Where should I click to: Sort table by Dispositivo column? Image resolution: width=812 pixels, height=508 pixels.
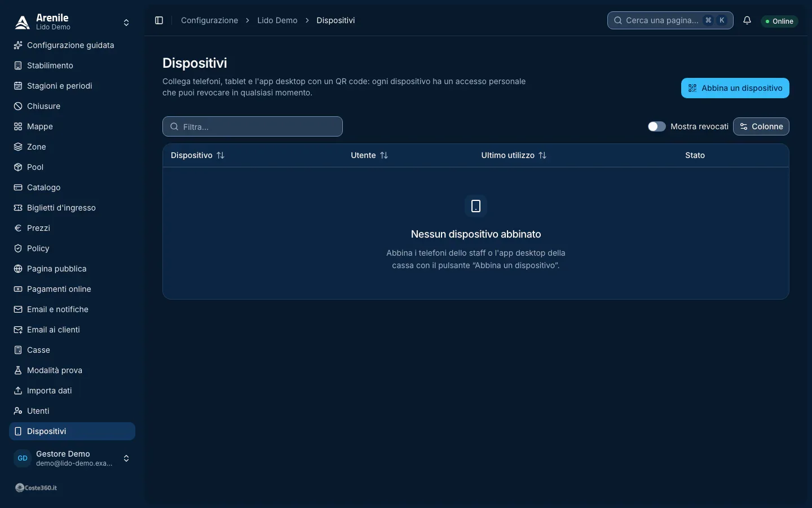(197, 155)
